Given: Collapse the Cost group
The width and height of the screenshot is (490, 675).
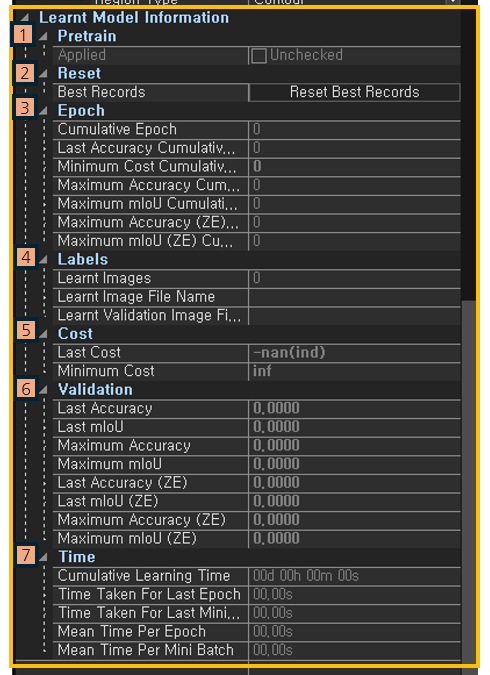Looking at the screenshot, I should click(43, 334).
